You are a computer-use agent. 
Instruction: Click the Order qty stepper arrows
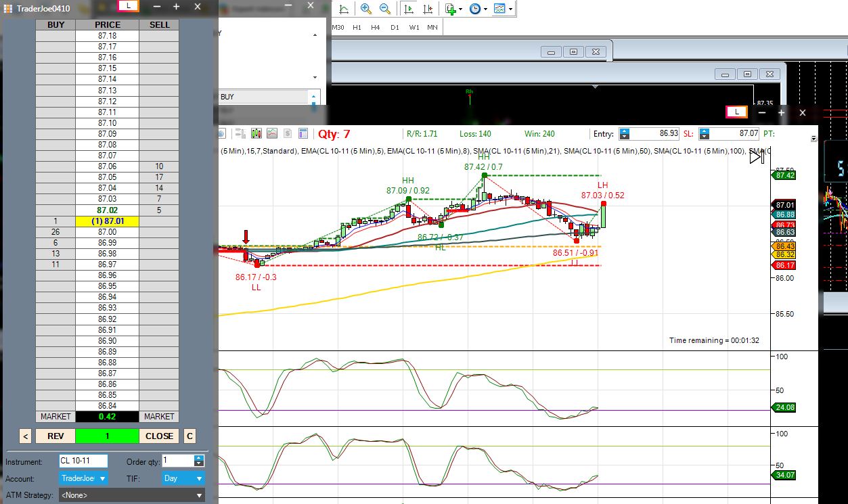[x=199, y=461]
